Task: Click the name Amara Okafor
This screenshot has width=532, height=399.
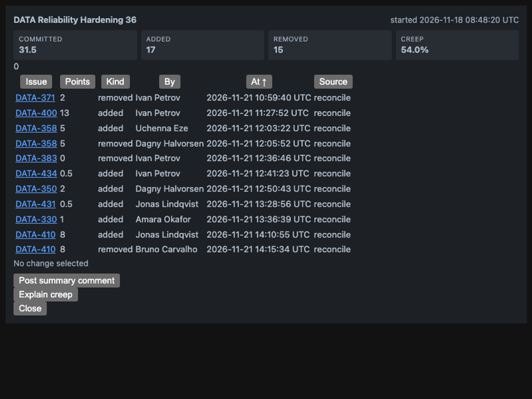Action: (163, 219)
